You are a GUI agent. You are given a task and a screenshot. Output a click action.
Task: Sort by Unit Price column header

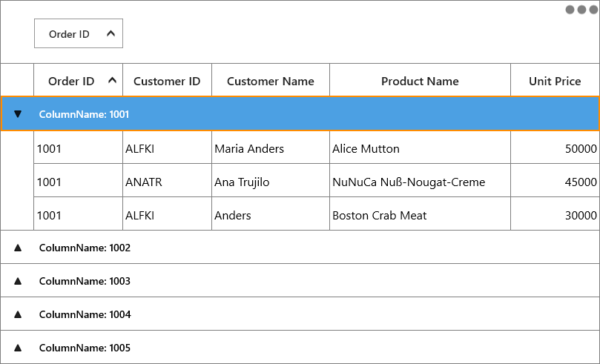(x=555, y=80)
